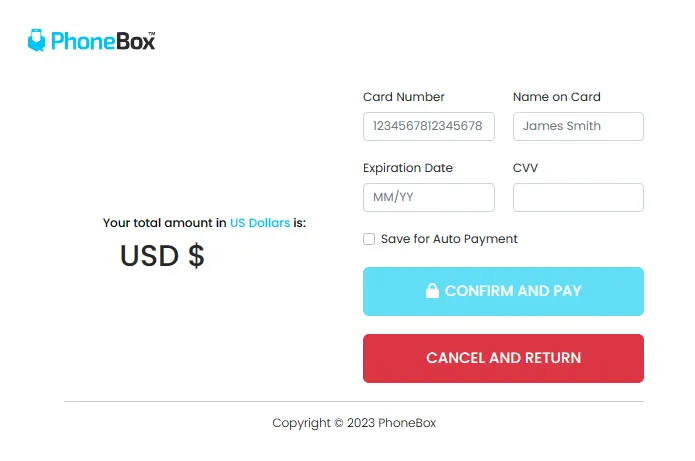The height and width of the screenshot is (461, 695).
Task: Click the PhoneBox wordmark text in header
Action: pos(103,42)
